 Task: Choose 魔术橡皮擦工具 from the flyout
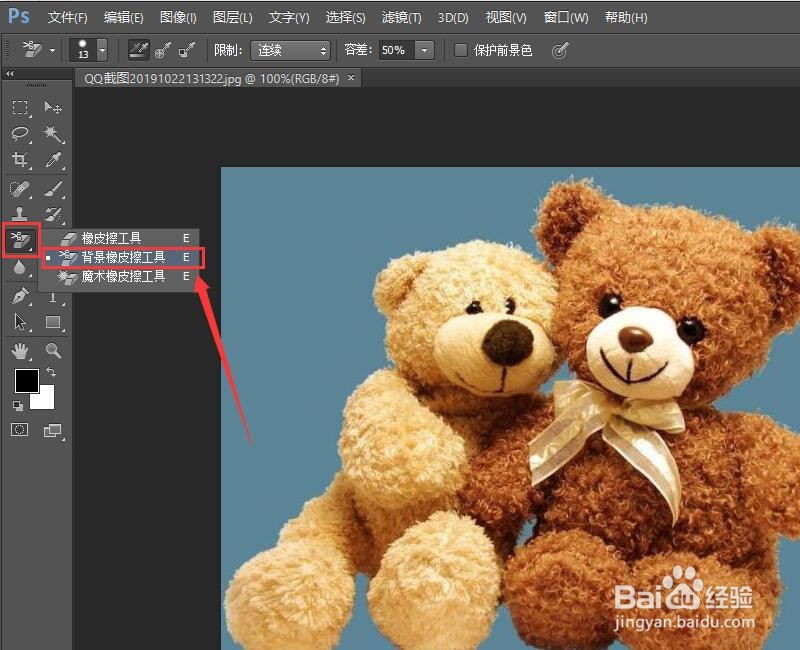(120, 276)
